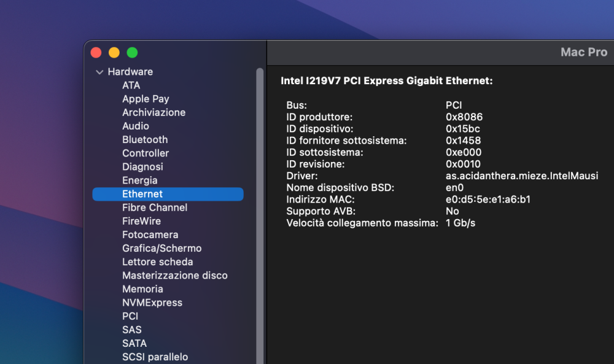Maximize the window with the green button
This screenshot has height=364, width=614.
click(133, 52)
